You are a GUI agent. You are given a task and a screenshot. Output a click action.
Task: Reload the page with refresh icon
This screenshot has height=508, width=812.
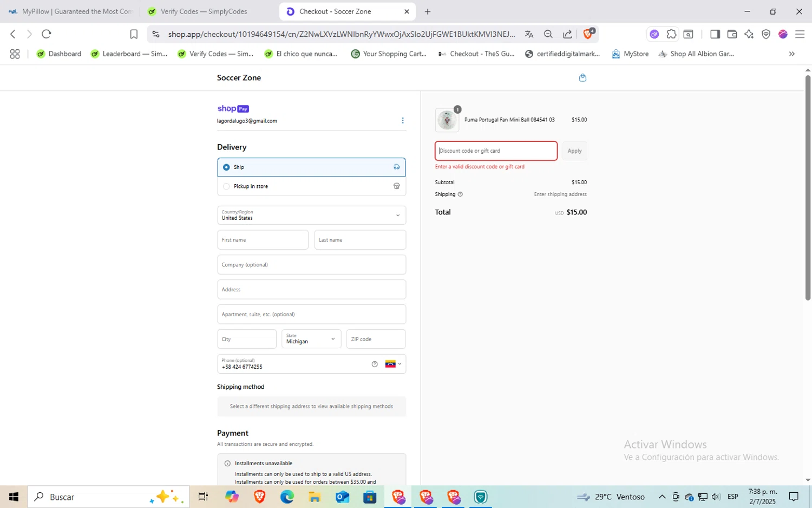pos(47,34)
